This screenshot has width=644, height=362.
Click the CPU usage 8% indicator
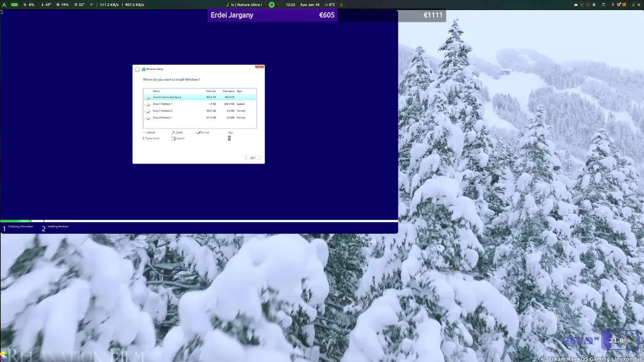29,5
